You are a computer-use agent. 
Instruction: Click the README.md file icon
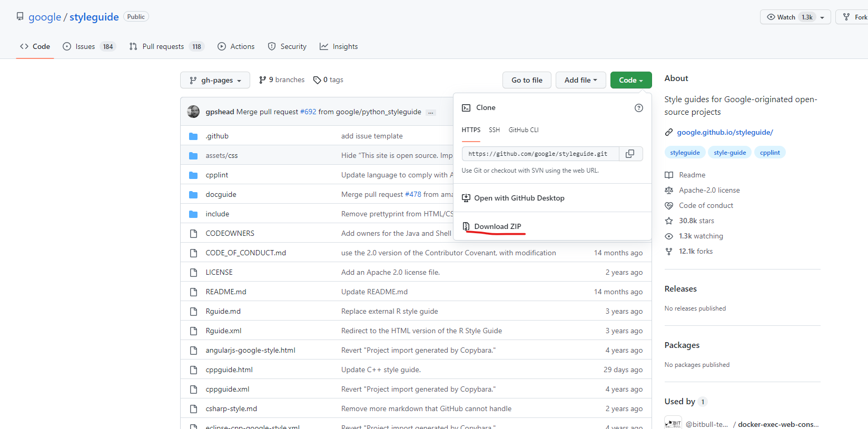193,292
